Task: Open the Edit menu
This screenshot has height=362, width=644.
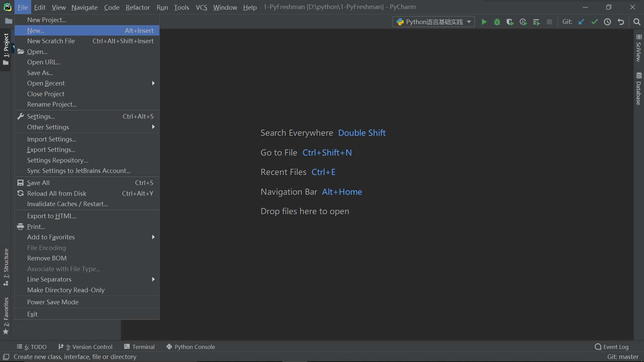Action: tap(40, 7)
